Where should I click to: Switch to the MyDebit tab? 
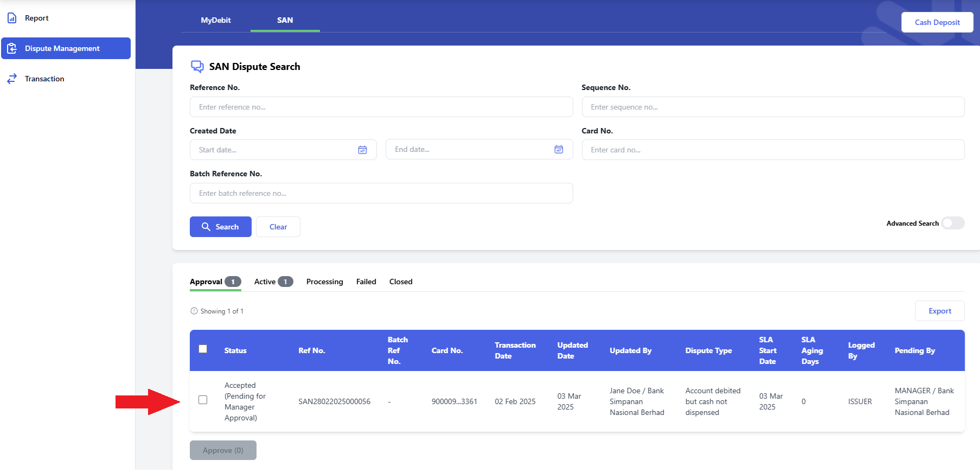pos(216,20)
